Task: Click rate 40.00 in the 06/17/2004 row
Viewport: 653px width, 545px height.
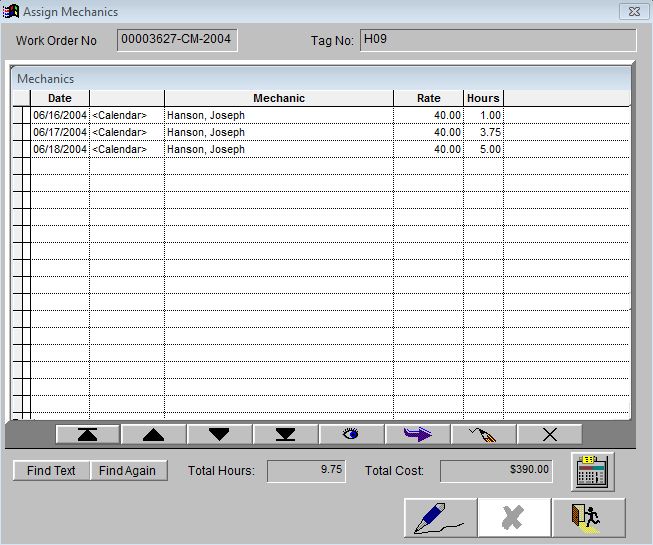Action: click(429, 132)
